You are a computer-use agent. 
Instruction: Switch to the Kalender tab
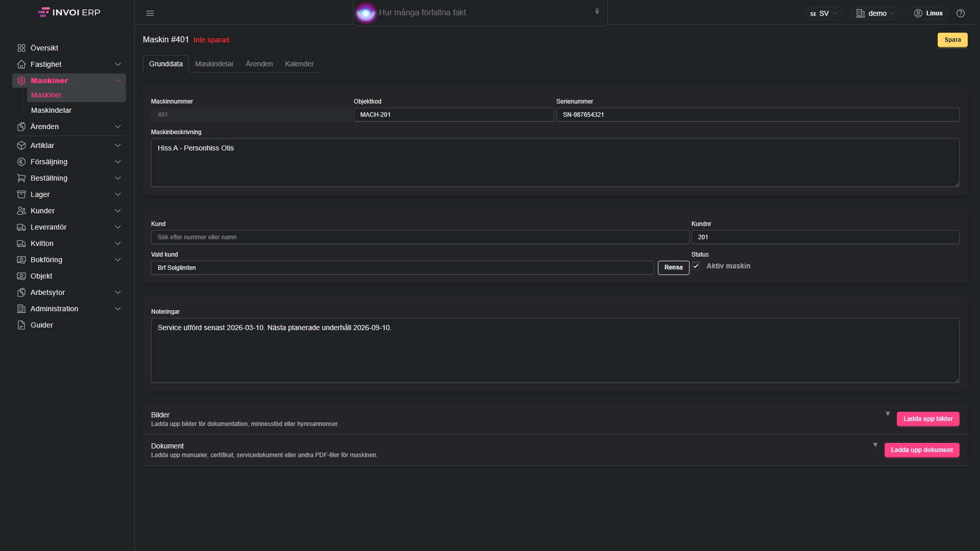299,64
